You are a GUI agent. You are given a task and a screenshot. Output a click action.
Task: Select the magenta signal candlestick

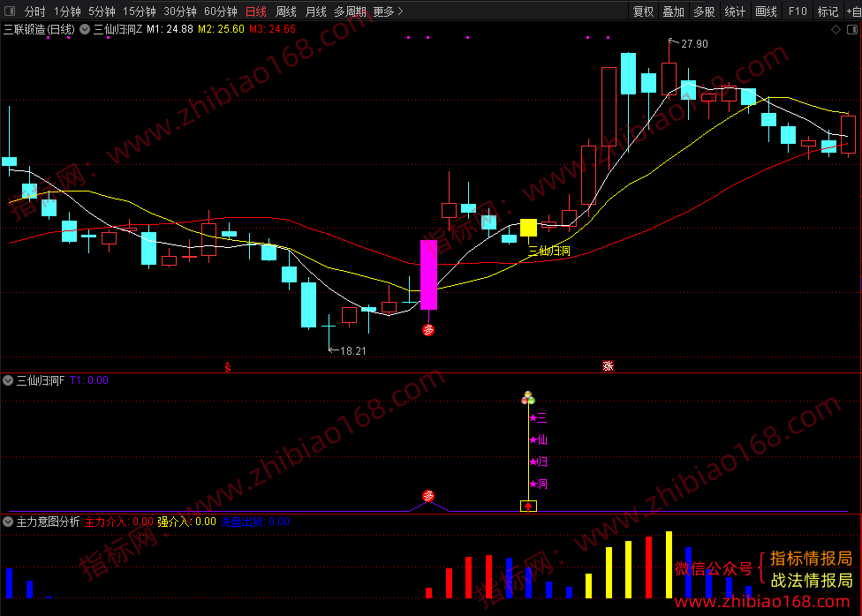[x=429, y=274]
